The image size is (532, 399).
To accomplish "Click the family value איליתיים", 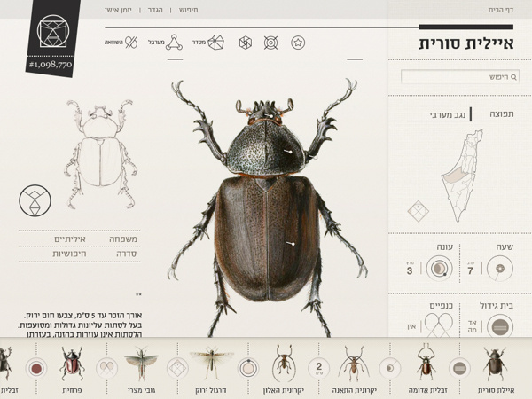I will 70,239.
